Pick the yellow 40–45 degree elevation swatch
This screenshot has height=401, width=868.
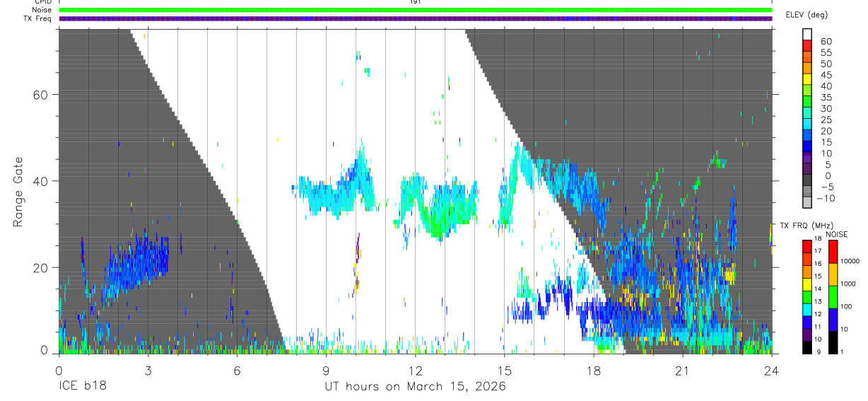coord(807,81)
